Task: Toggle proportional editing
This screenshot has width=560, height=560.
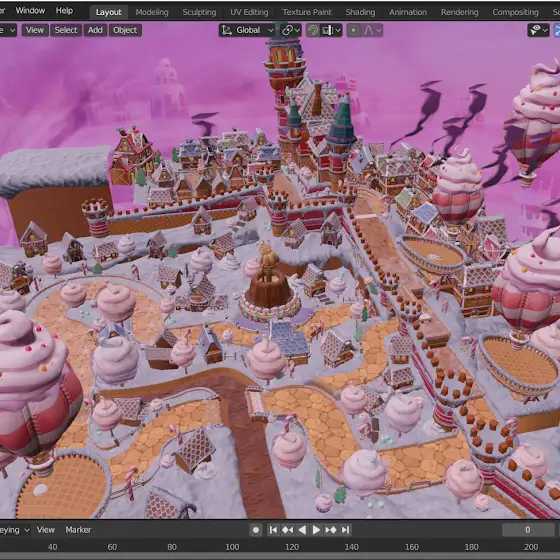Action: coord(354,30)
